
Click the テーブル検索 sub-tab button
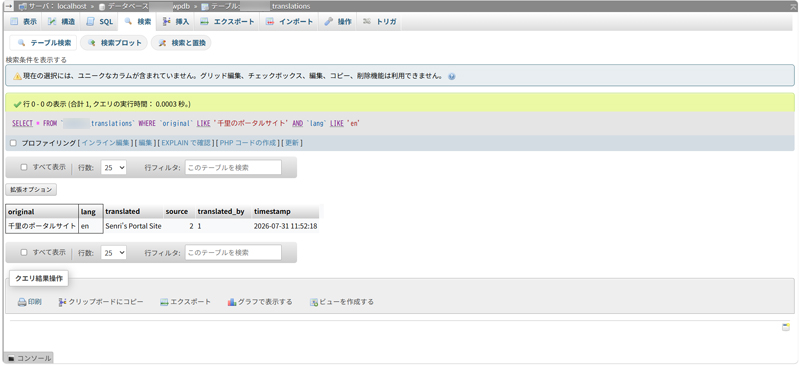(x=43, y=43)
